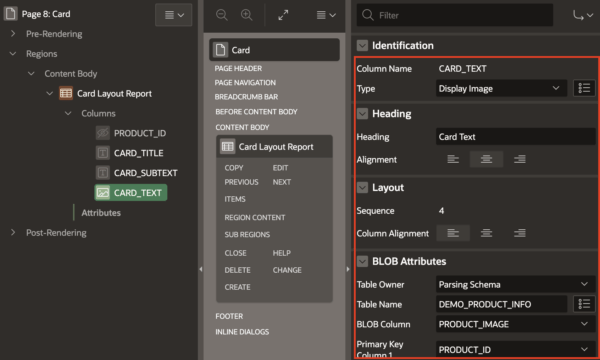Click the text icon beside CARD_TITLE
The image size is (600, 360).
pos(103,153)
